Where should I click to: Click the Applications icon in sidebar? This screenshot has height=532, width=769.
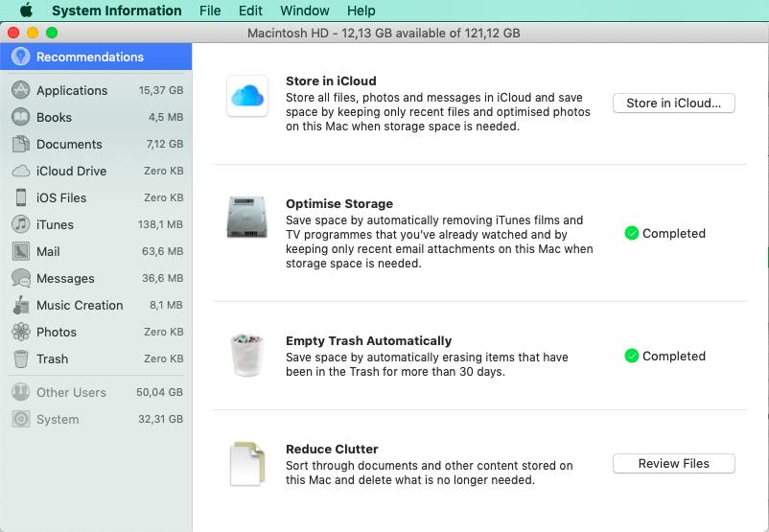tap(20, 90)
